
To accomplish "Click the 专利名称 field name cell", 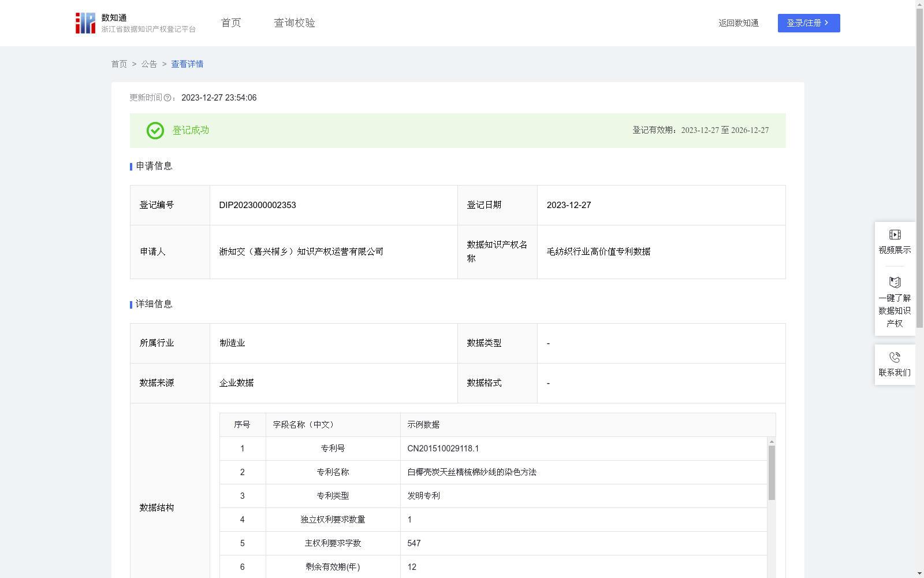I will [x=333, y=472].
